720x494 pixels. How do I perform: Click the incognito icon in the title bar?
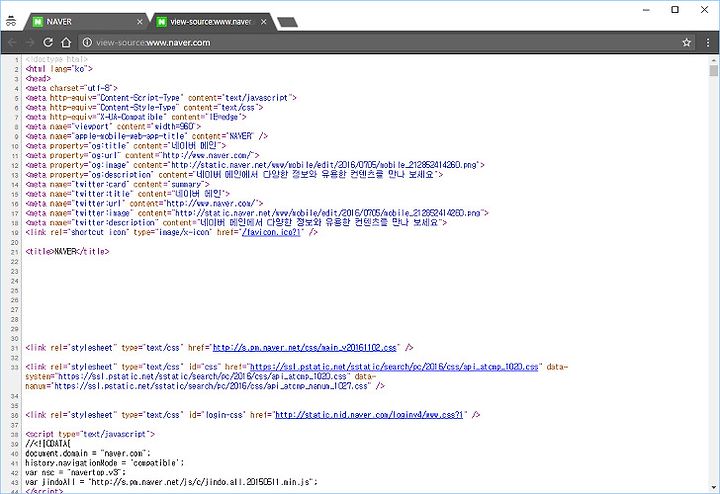(x=11, y=21)
